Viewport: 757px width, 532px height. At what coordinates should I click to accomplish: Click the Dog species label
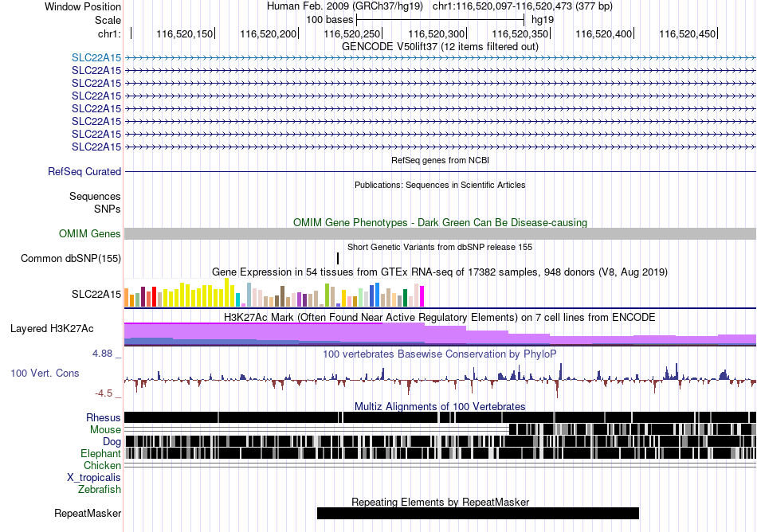[x=112, y=442]
